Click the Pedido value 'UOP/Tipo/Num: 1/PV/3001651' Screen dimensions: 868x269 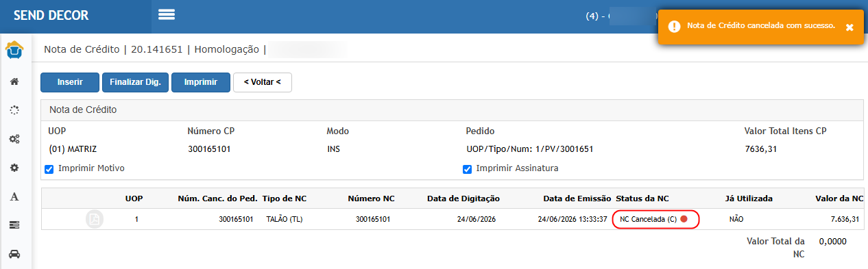tap(529, 149)
